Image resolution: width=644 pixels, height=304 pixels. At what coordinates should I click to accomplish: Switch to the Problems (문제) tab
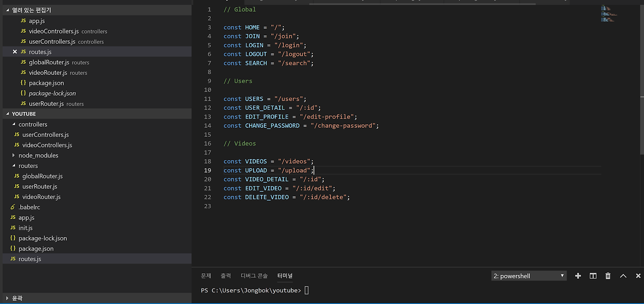(x=206, y=276)
